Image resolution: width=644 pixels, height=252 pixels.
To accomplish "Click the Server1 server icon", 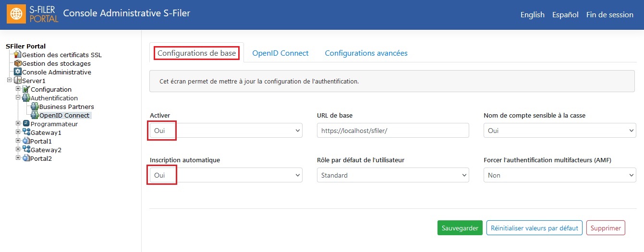I will click(18, 81).
